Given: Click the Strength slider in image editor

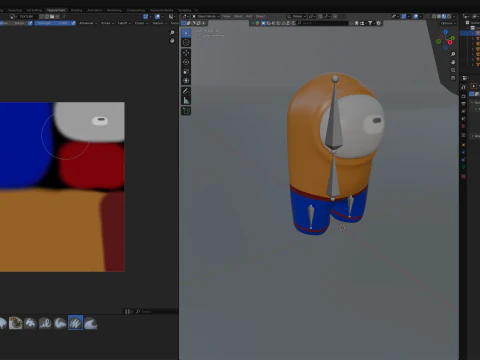Looking at the screenshot, I should [x=52, y=23].
